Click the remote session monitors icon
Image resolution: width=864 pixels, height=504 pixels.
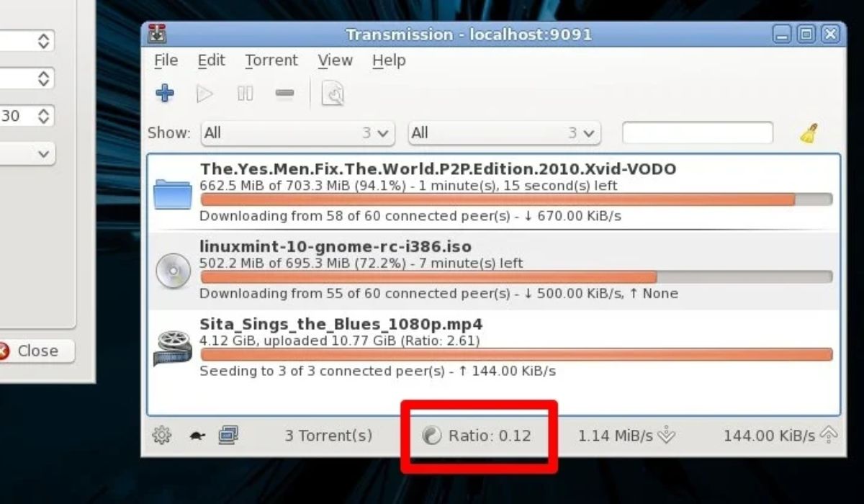[x=228, y=435]
